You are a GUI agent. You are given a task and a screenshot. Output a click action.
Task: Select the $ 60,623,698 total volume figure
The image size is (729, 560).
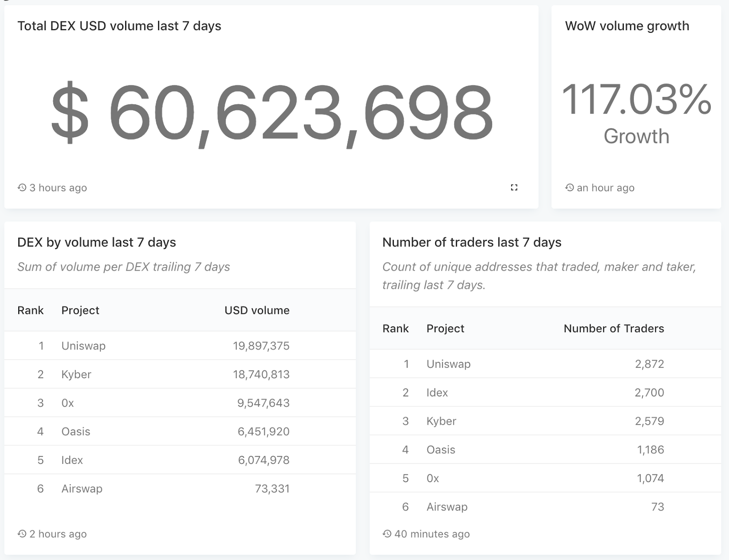pyautogui.click(x=272, y=114)
